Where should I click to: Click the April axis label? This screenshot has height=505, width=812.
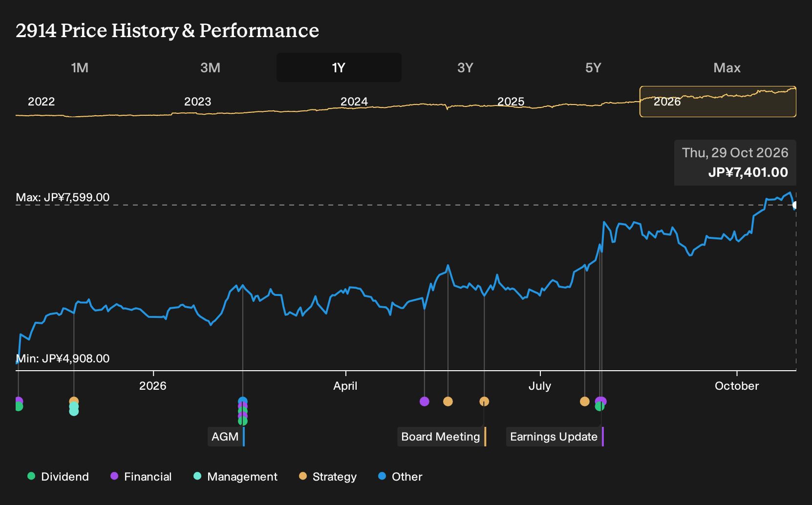click(345, 386)
